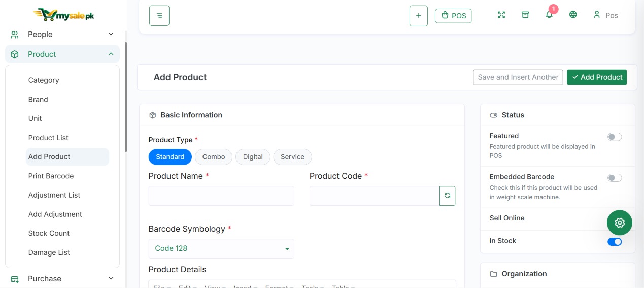This screenshot has height=288, width=644.
Task: Select Standard product type
Action: (170, 157)
